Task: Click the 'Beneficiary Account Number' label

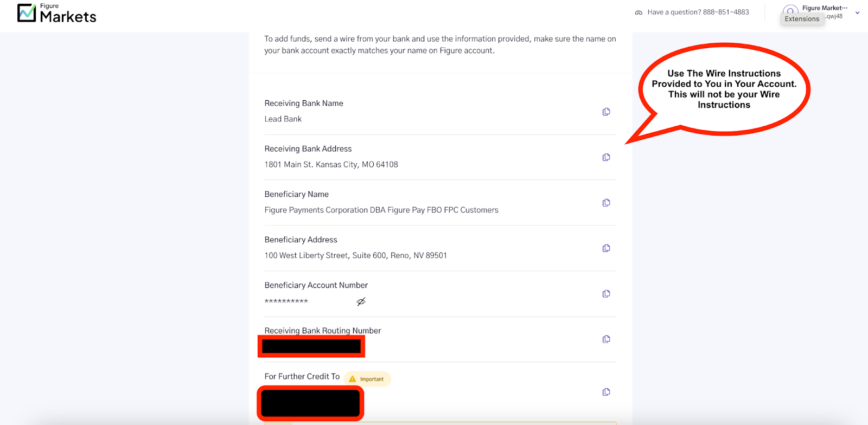Action: (x=316, y=285)
